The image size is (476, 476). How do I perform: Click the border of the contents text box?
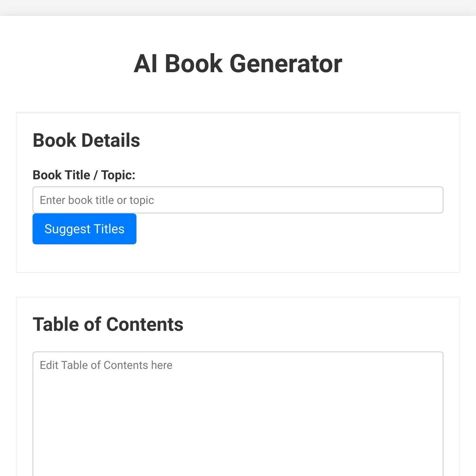(238, 351)
